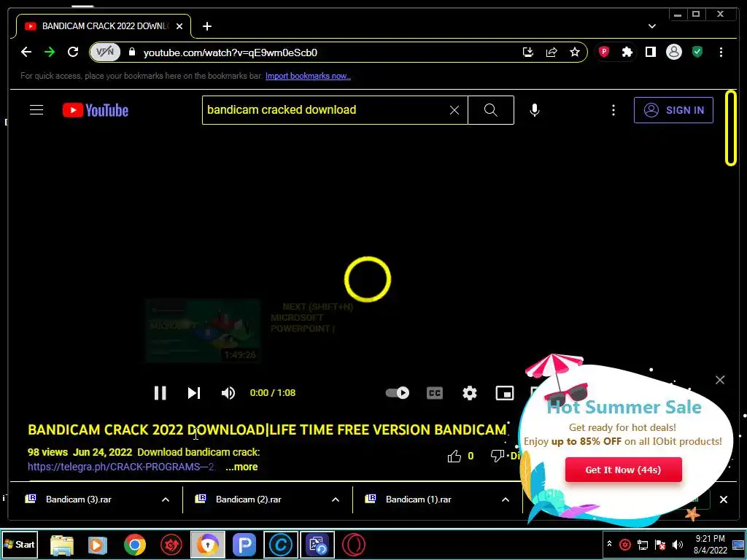Open the red shield extension icon

(603, 52)
